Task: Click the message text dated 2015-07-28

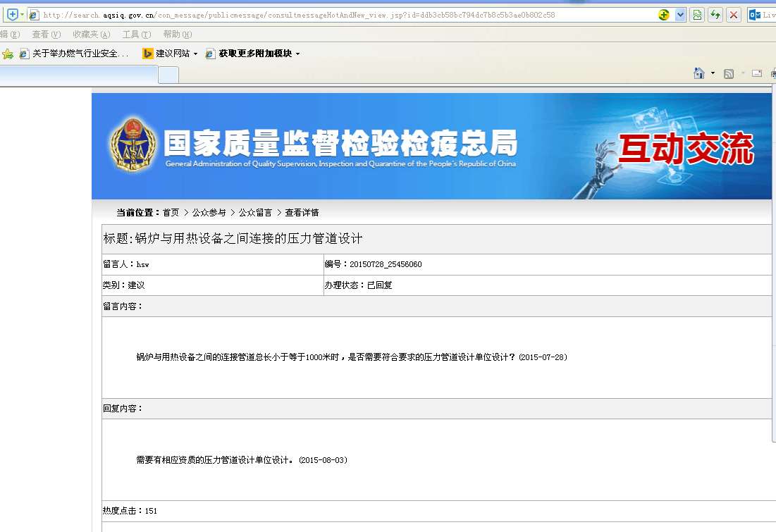Action: tap(352, 357)
